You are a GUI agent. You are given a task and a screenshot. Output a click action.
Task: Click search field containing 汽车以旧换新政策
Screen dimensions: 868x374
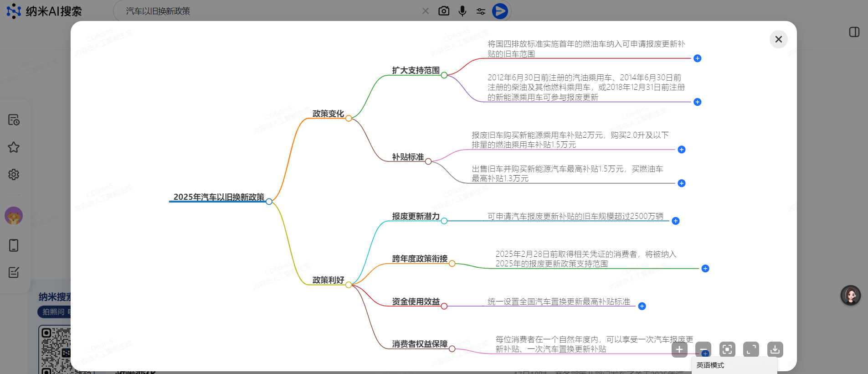pyautogui.click(x=269, y=11)
